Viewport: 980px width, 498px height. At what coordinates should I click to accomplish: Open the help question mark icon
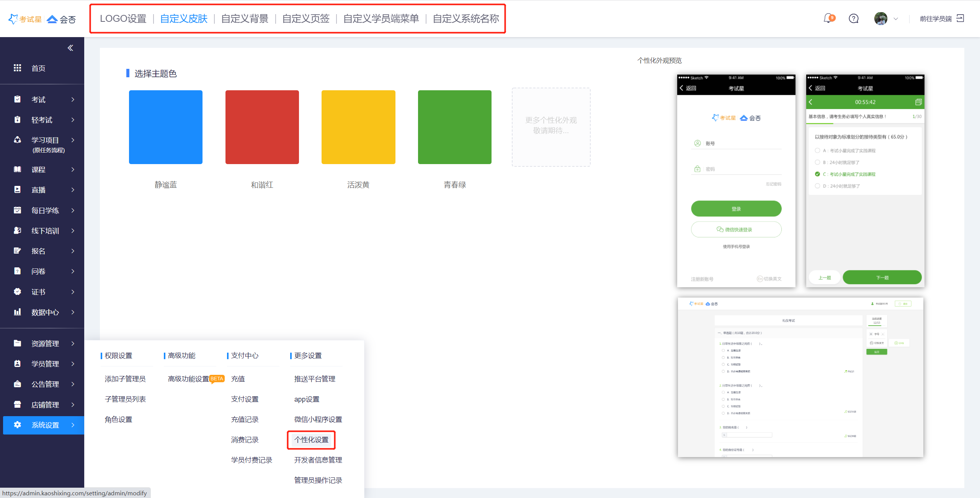(853, 18)
